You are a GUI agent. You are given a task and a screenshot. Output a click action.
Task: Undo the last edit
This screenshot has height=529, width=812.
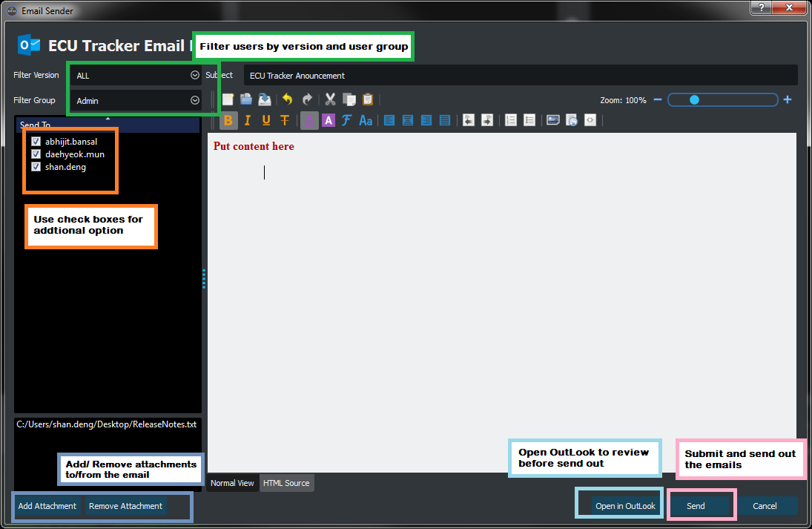288,99
